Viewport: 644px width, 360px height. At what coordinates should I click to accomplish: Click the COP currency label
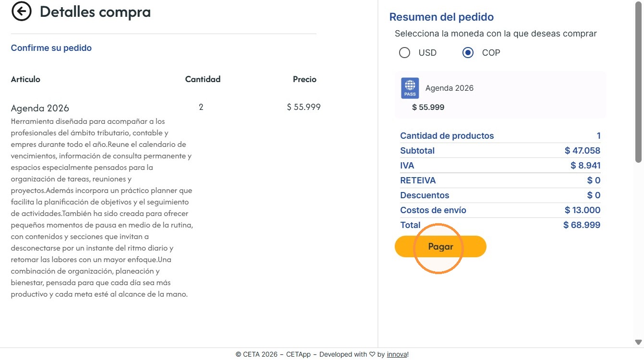coord(491,53)
